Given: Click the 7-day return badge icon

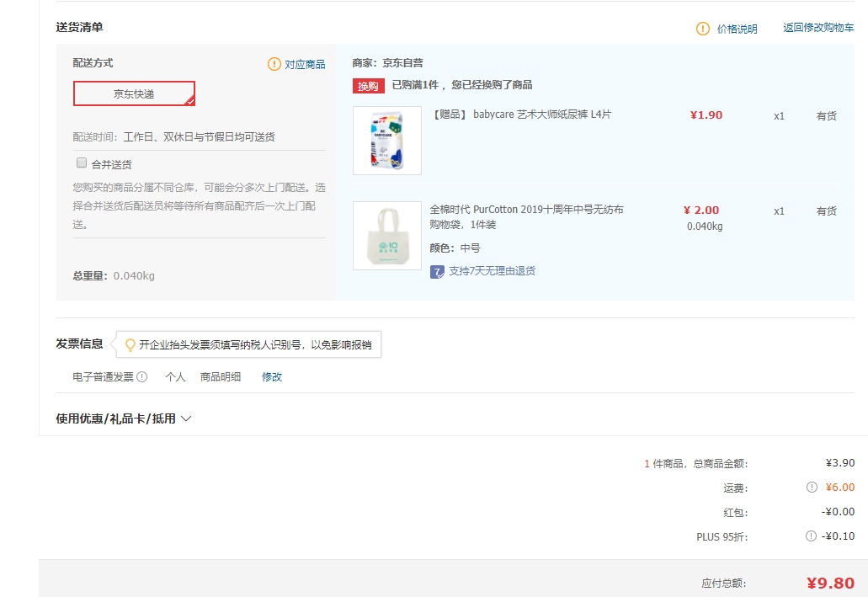Looking at the screenshot, I should click(437, 272).
